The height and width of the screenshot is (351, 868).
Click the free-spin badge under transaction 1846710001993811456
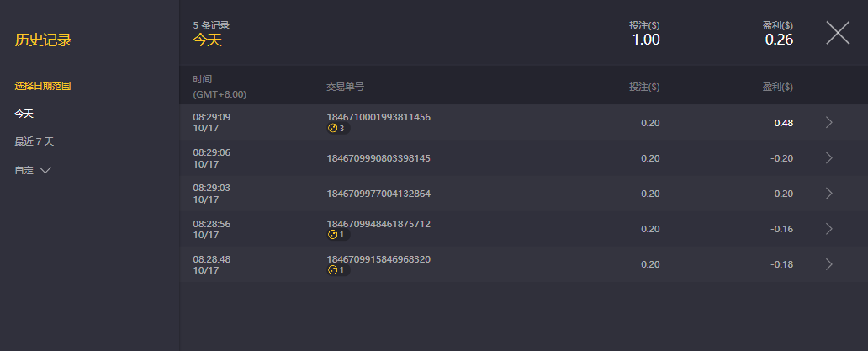[337, 129]
